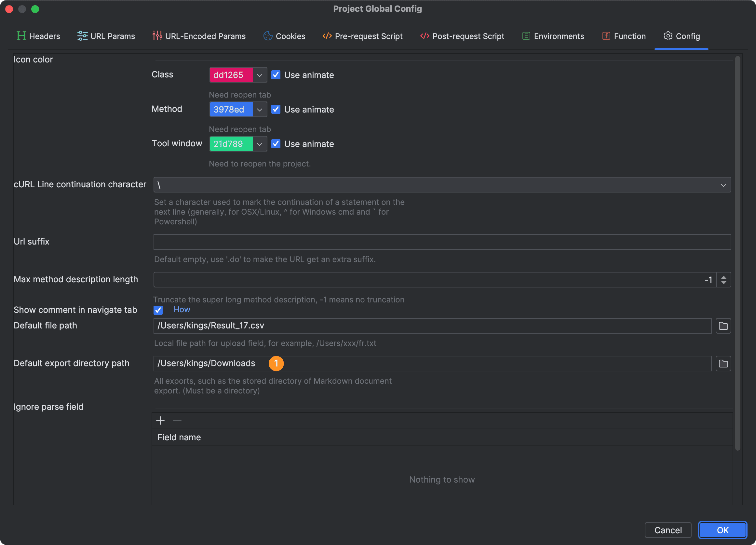Browse folder for Default export directory
This screenshot has width=756, height=545.
pos(723,364)
